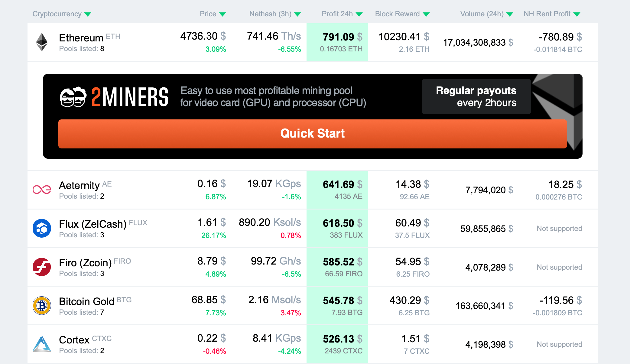Sort by Cryptocurrency column arrow
This screenshot has width=630, height=364.
click(88, 14)
